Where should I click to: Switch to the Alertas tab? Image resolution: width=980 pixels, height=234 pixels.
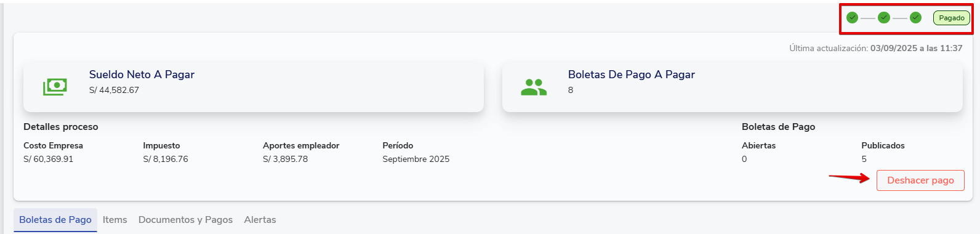pos(260,220)
